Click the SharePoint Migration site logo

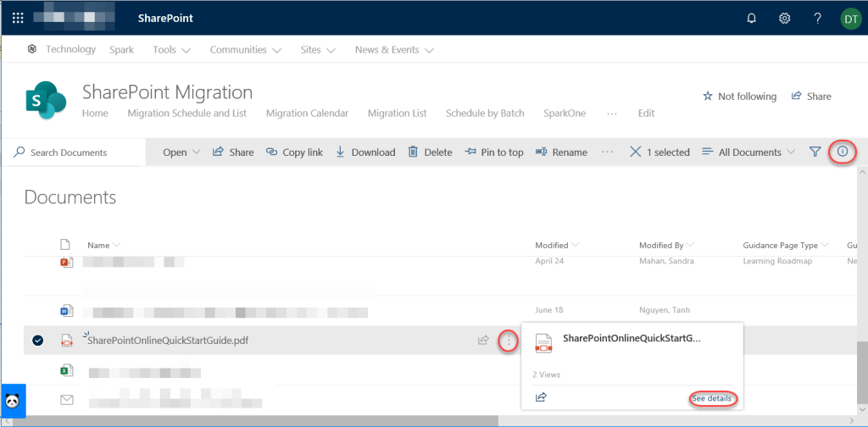point(46,100)
